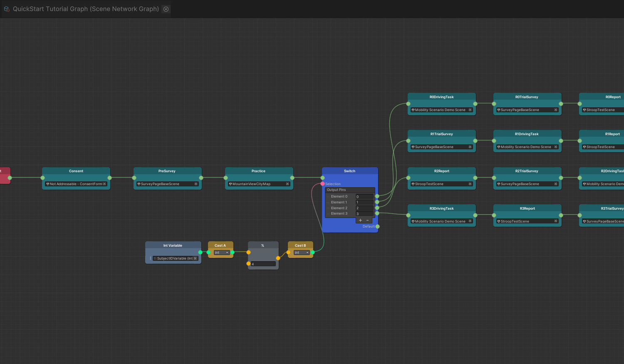Open object picker in R2Report node
Viewport: 624px width, 364px height.
[x=470, y=184]
